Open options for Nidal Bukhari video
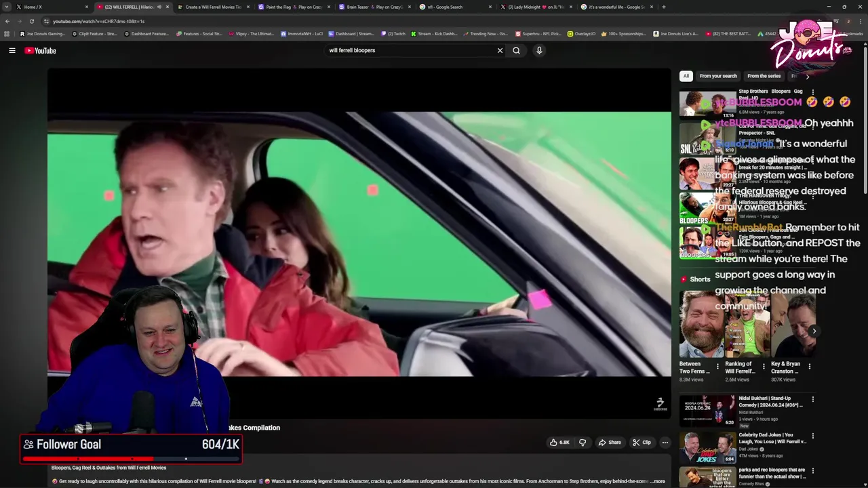The width and height of the screenshot is (868, 488). [812, 399]
